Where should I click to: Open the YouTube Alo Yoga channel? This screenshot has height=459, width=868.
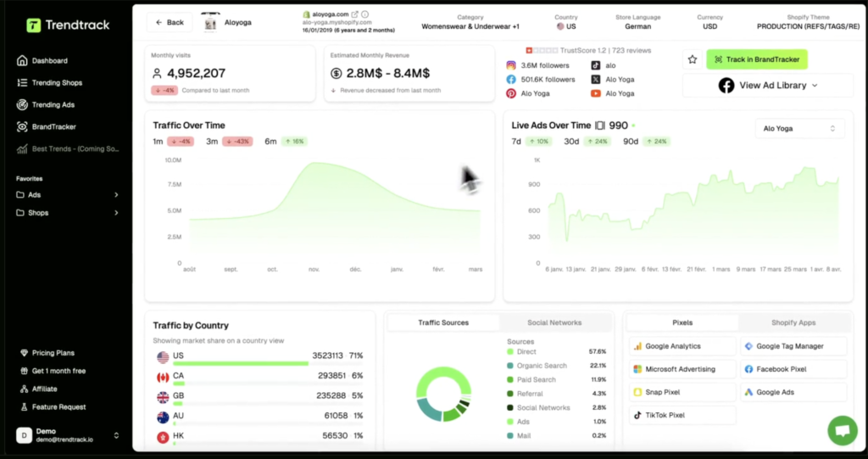[x=613, y=93]
